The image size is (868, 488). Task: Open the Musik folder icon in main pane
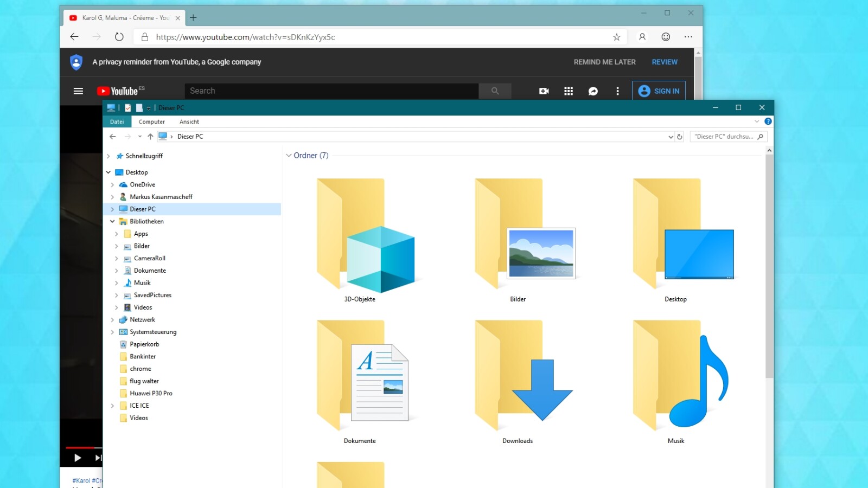tap(681, 375)
